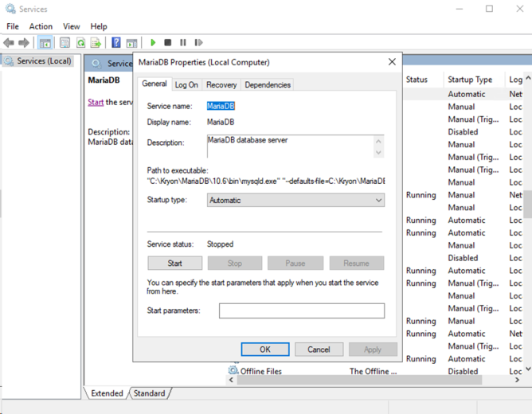Open the Startup type dropdown

coord(295,200)
